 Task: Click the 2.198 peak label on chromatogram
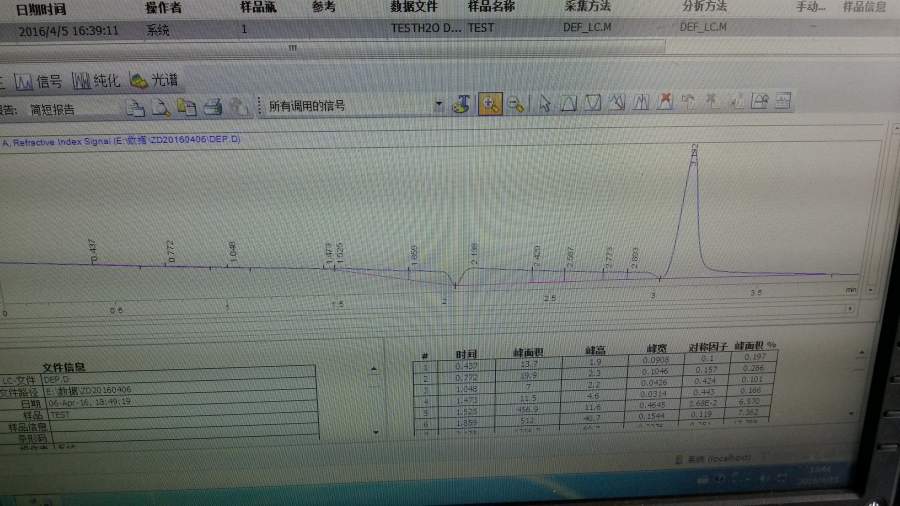click(x=474, y=253)
